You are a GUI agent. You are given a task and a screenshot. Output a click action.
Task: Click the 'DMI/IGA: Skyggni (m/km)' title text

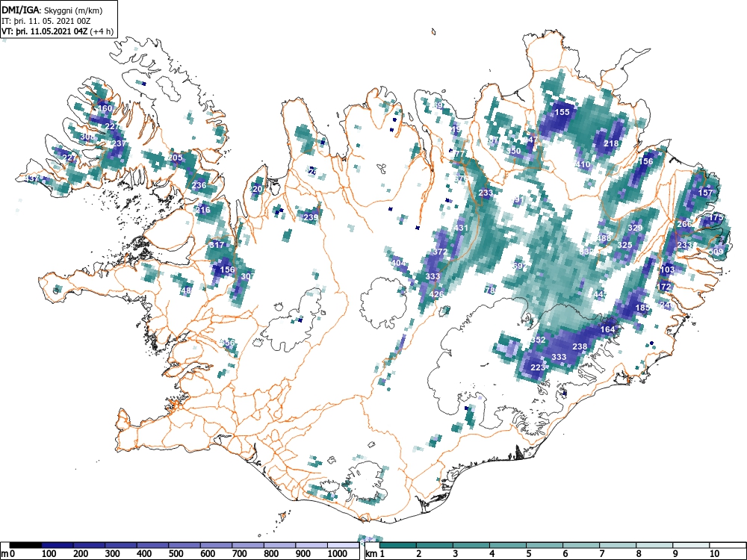click(x=52, y=10)
